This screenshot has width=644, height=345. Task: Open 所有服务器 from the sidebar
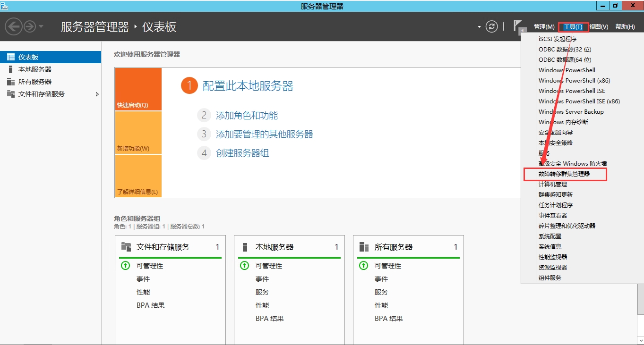pyautogui.click(x=29, y=81)
